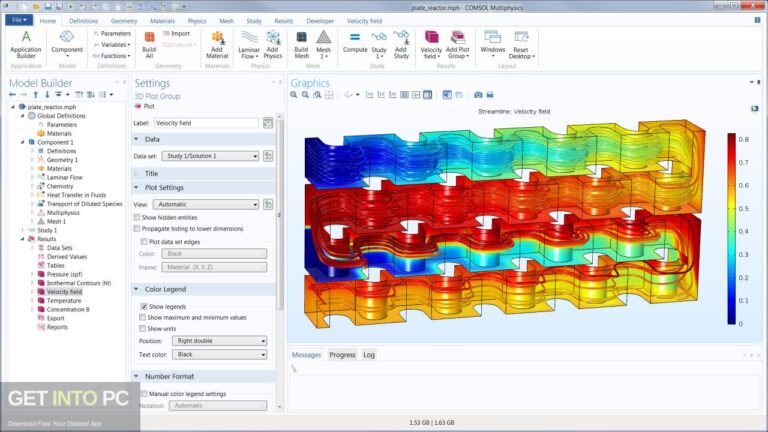Image resolution: width=768 pixels, height=432 pixels.
Task: Click the button beside the Label field
Action: [x=268, y=123]
